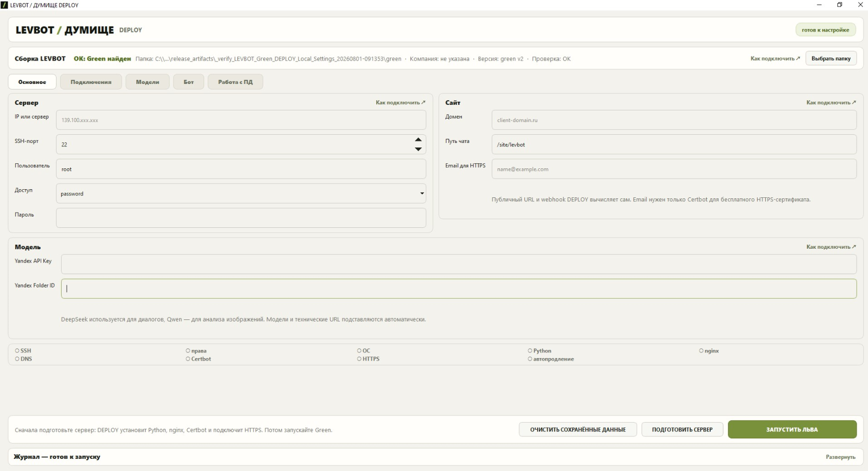Decrease SSH-порт with the down arrow
868x471 pixels.
click(418, 149)
